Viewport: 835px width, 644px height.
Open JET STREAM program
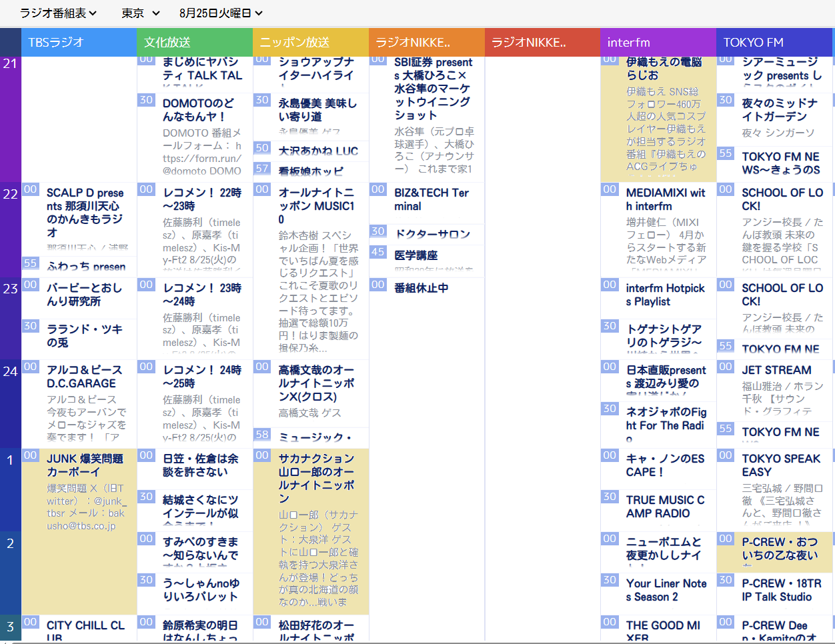point(775,391)
